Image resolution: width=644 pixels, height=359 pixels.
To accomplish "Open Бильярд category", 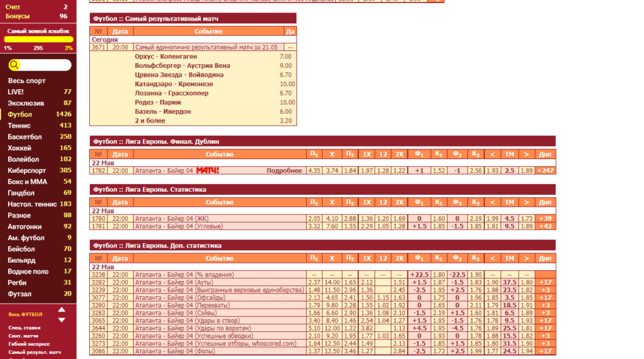I will pyautogui.click(x=21, y=260).
